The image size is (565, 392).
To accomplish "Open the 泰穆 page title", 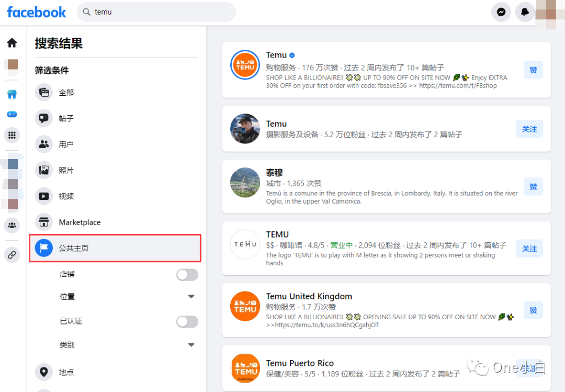I will coord(275,173).
